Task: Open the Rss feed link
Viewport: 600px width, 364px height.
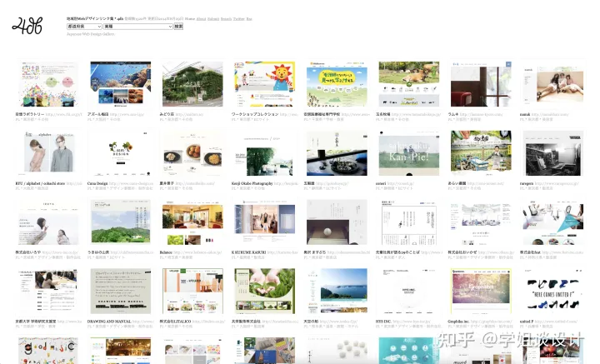Action: click(249, 18)
